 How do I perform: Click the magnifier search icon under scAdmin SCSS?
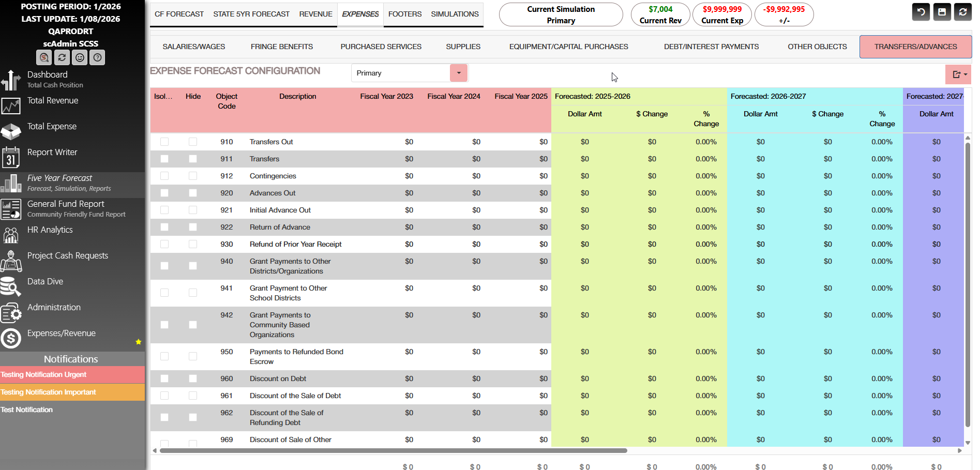coord(44,57)
